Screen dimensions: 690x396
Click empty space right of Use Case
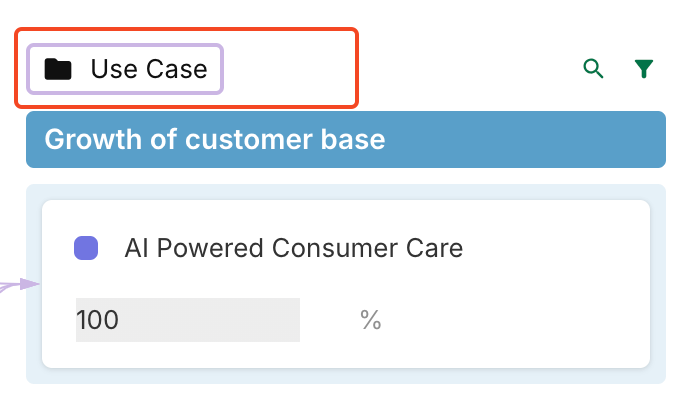[x=288, y=69]
